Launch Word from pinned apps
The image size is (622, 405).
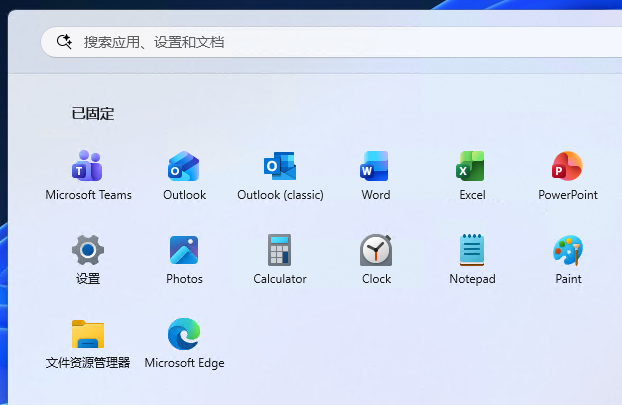pos(375,166)
